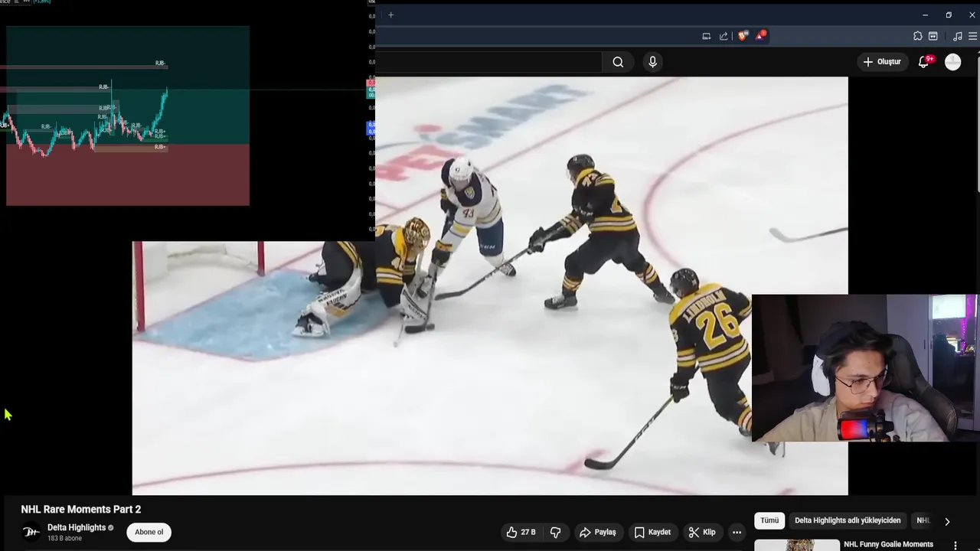Viewport: 980px width, 551px height.
Task: Open Brave Rewards triangle icon
Action: point(761,35)
